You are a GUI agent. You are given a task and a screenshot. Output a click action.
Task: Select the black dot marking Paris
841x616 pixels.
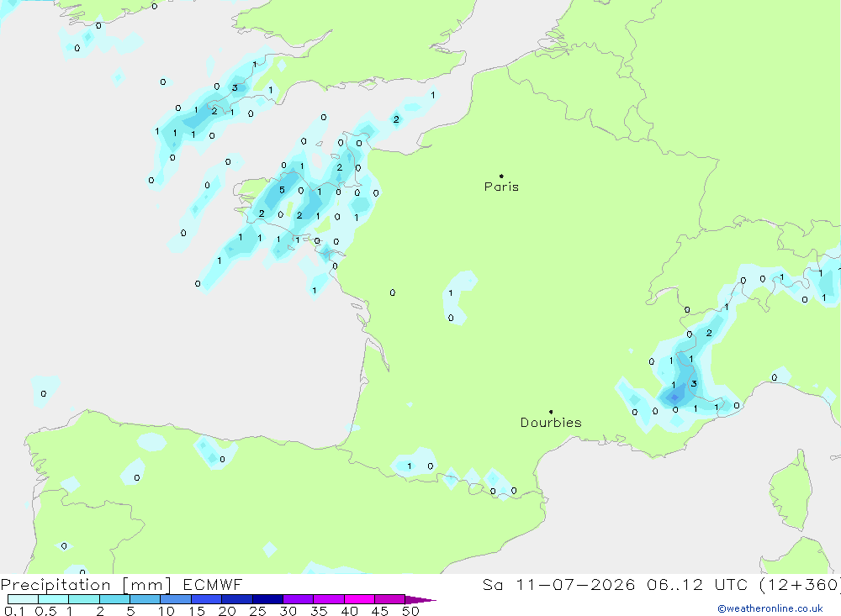pos(501,176)
